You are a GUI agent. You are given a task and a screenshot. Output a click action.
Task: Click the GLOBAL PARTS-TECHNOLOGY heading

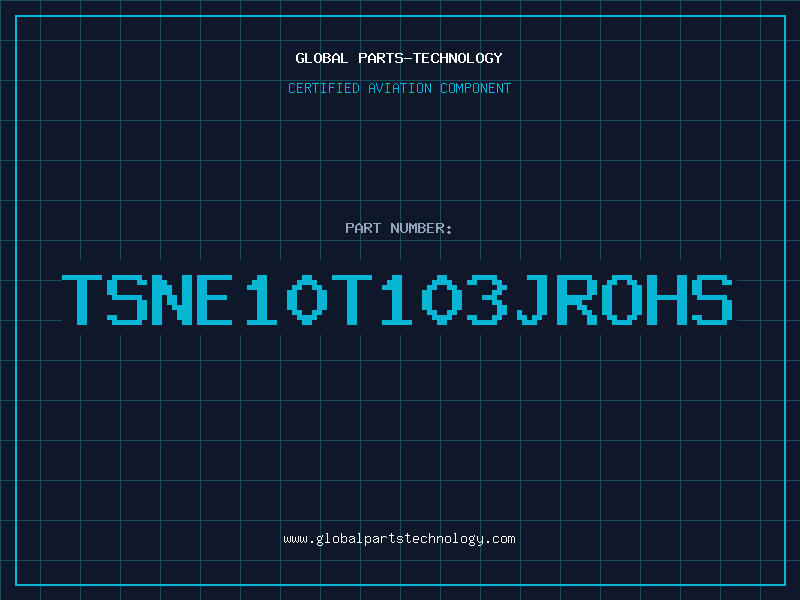tap(399, 58)
